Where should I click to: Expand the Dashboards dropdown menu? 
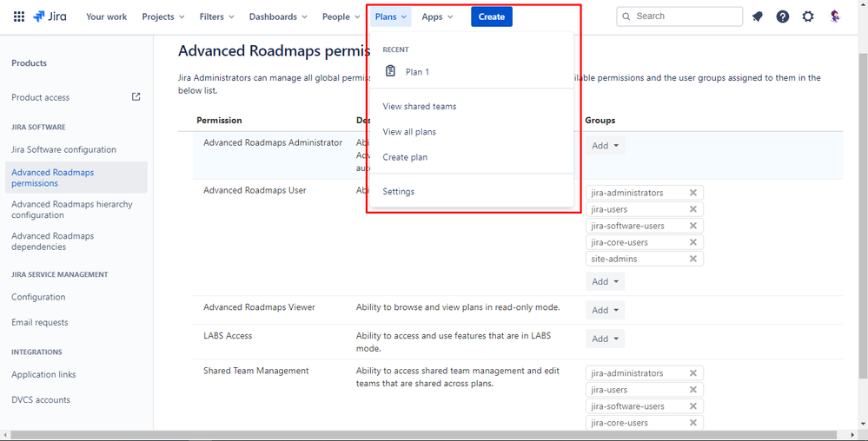coord(278,16)
